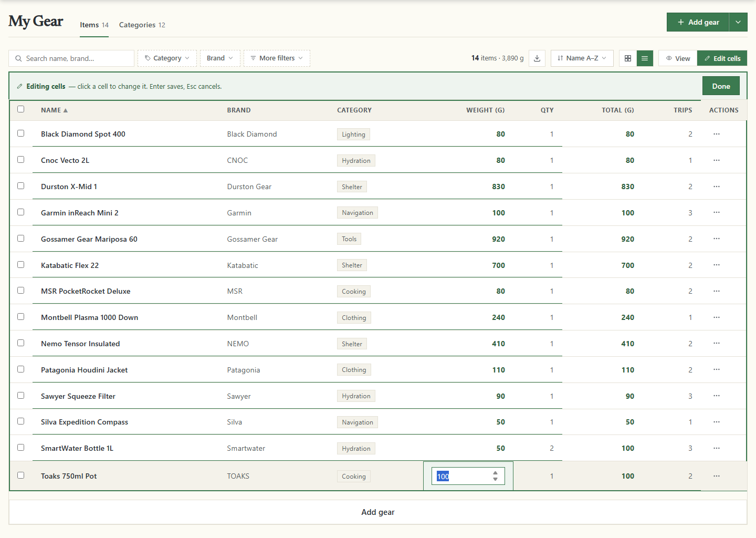The height and width of the screenshot is (538, 756).
Task: Click the Hydration tag on Cnoc Vecto 2L
Action: point(356,161)
